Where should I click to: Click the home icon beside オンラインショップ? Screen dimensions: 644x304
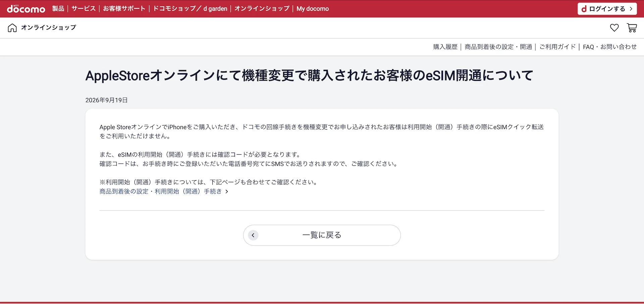coord(12,28)
